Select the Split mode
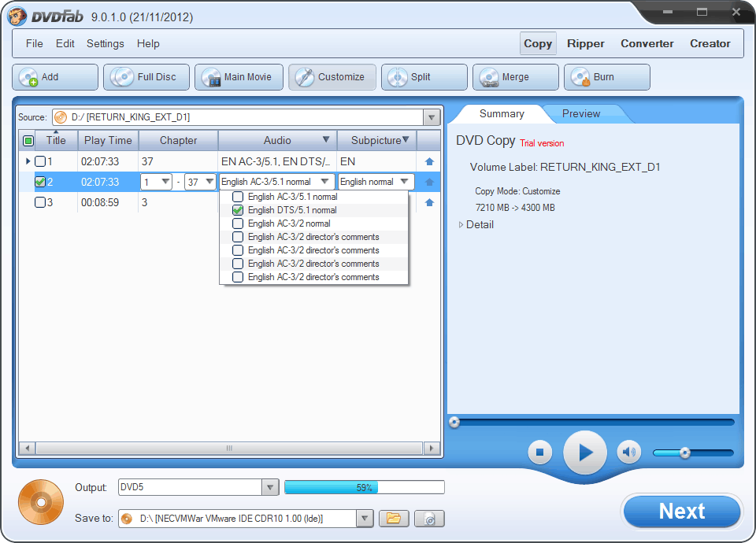Image resolution: width=756 pixels, height=543 pixels. tap(424, 77)
